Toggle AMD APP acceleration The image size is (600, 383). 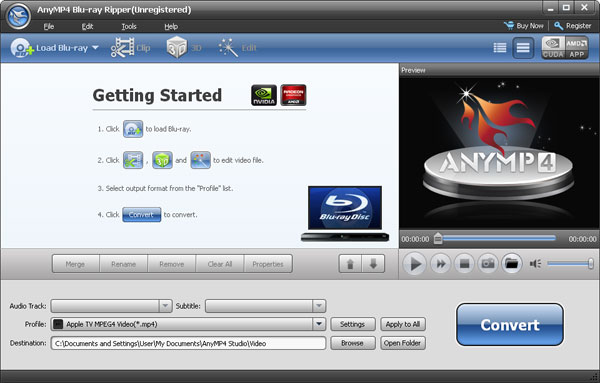point(577,48)
